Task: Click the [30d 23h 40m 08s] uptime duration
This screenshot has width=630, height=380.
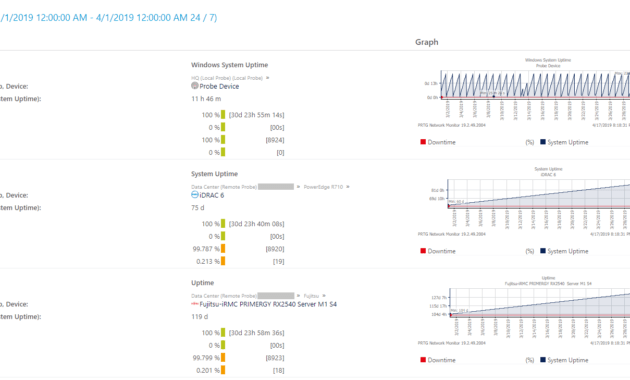Action: pyautogui.click(x=257, y=224)
